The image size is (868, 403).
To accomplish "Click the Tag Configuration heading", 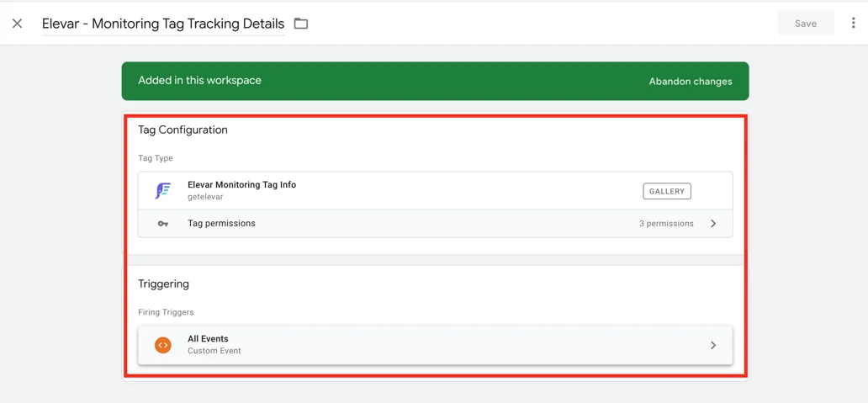I will (x=183, y=130).
